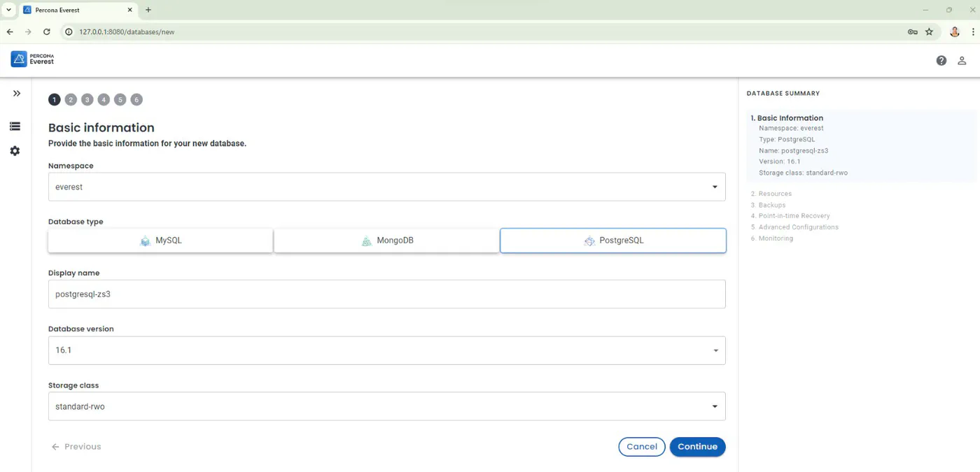980x472 pixels.
Task: Click the Continue button
Action: pos(697,447)
